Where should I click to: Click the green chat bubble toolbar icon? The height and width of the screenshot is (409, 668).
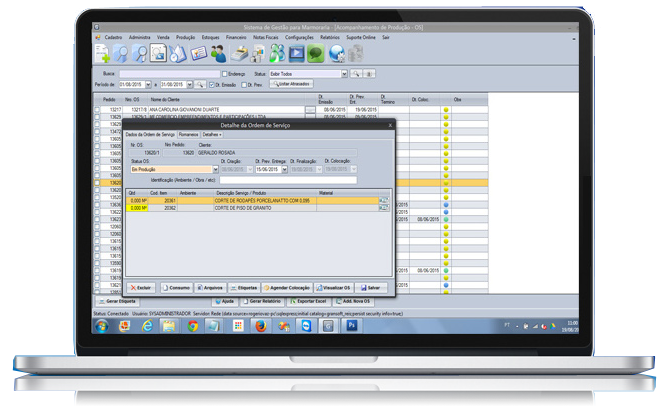pyautogui.click(x=315, y=53)
